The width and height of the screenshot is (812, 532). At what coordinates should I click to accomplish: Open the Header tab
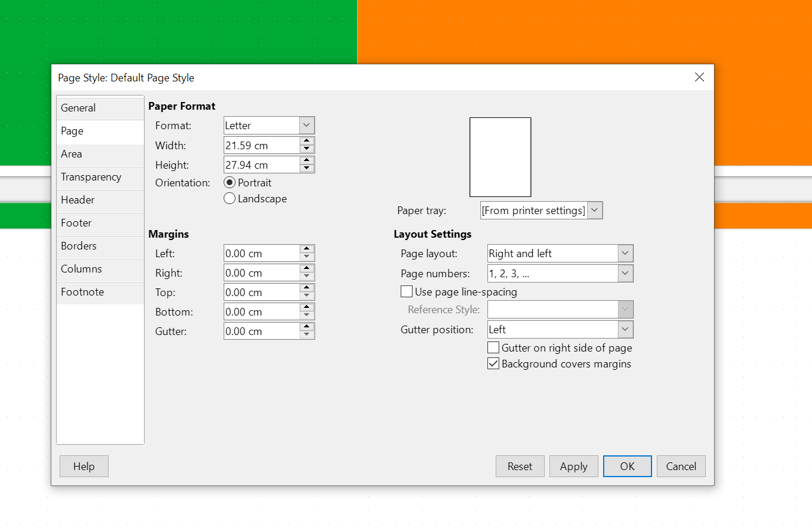point(77,200)
